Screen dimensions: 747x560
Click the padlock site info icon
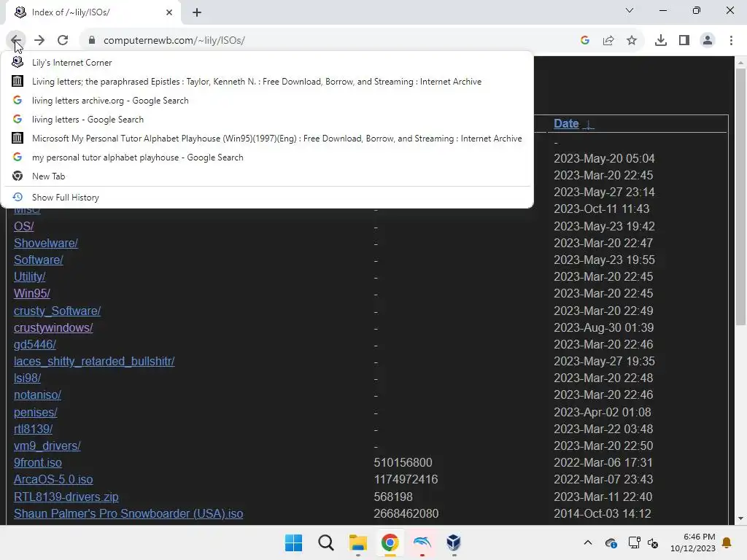tap(92, 40)
